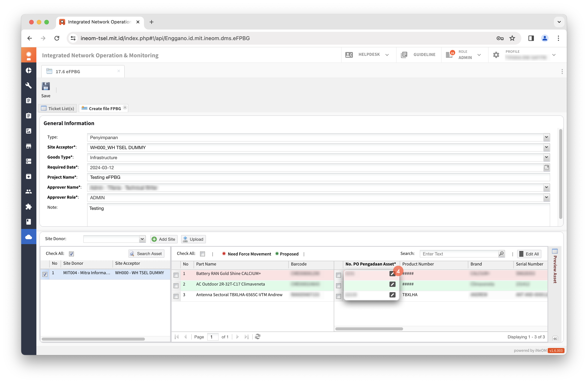Toggle Check All in asset grid
The image size is (588, 383).
point(202,254)
